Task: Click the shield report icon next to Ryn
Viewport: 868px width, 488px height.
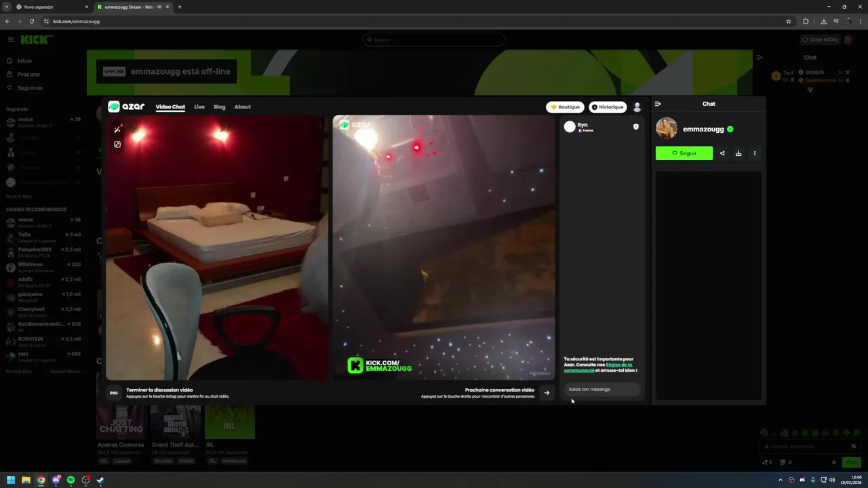Action: (635, 127)
